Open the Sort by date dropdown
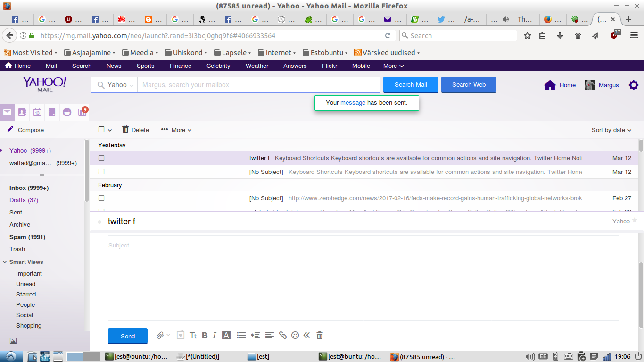 (x=611, y=130)
